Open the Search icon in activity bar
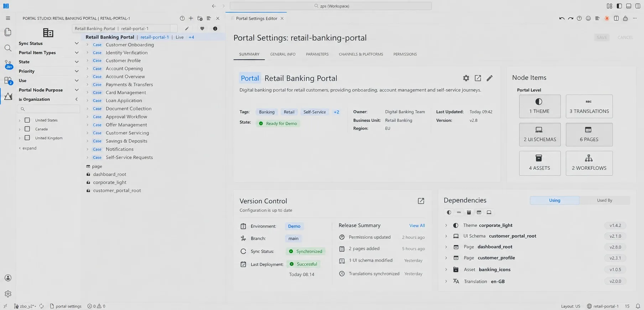644x310 pixels. click(x=8, y=48)
